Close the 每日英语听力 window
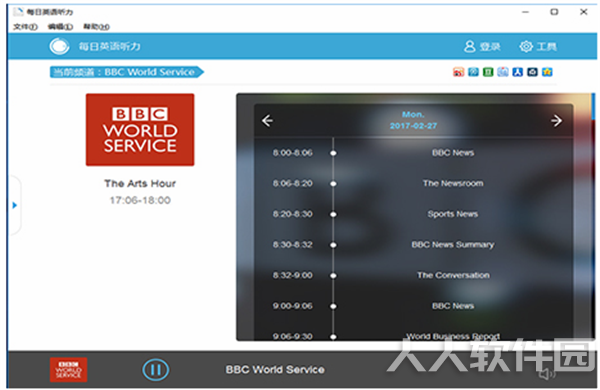 click(x=584, y=12)
